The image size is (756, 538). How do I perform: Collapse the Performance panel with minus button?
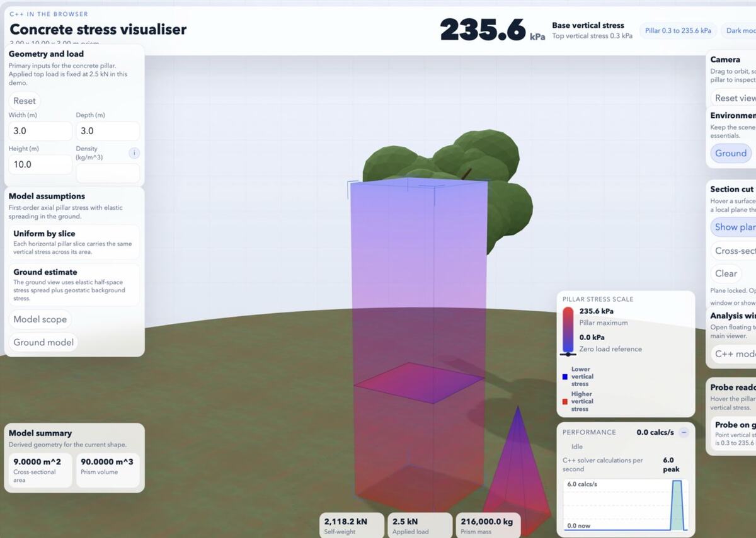point(684,432)
